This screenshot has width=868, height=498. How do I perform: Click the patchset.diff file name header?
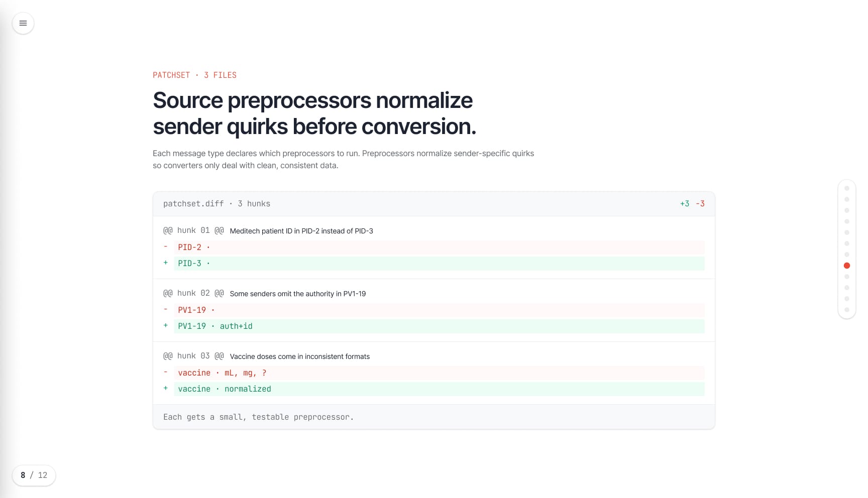[216, 204]
